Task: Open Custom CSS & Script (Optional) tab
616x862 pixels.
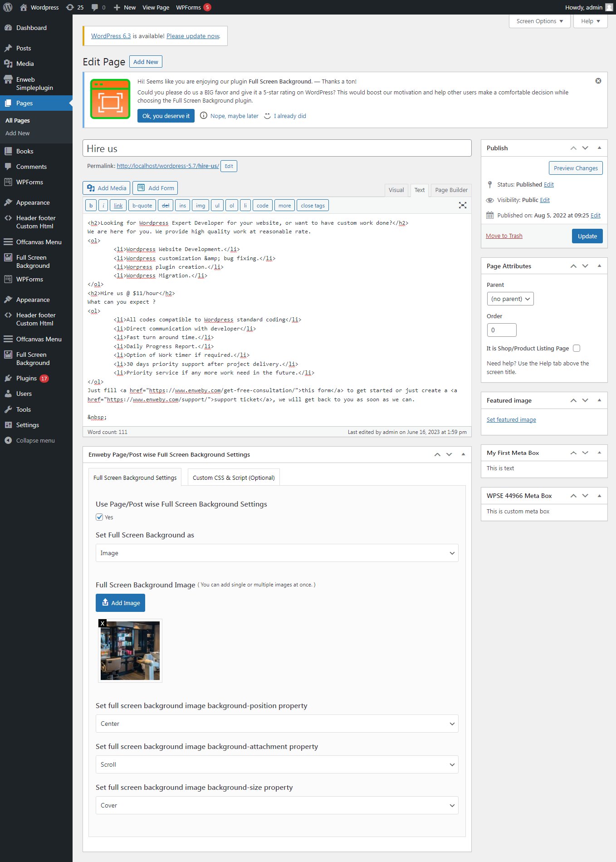Action: coord(234,478)
